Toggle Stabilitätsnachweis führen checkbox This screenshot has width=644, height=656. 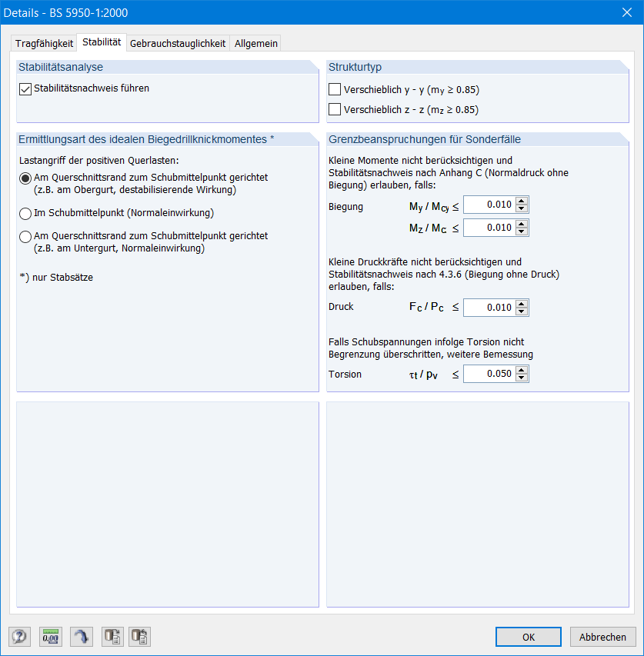[x=25, y=89]
